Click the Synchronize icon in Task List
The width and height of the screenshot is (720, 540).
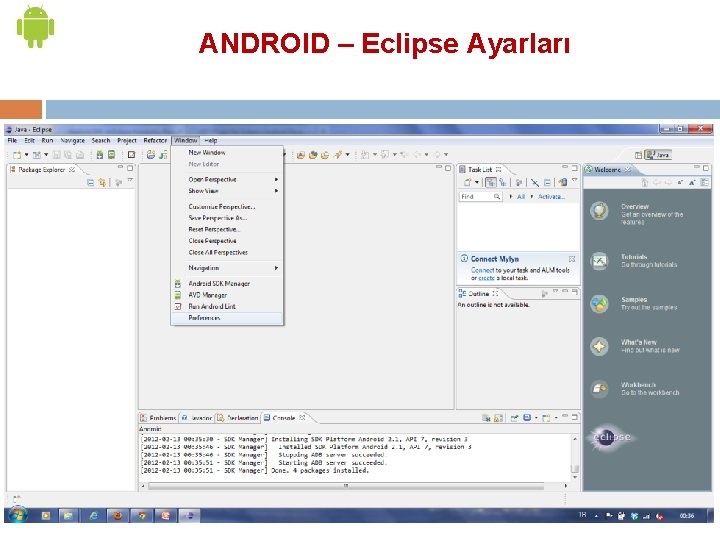(562, 182)
